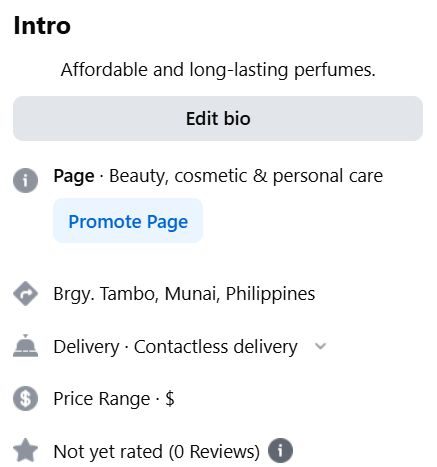Click the service bell icon for Delivery
Image resolution: width=437 pixels, height=467 pixels.
[25, 346]
